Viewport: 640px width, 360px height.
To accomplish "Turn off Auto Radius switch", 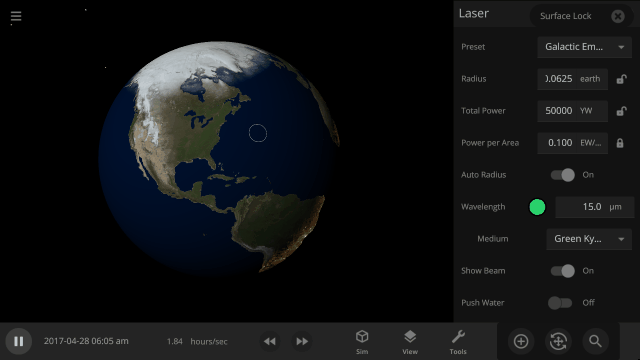I will point(562,175).
